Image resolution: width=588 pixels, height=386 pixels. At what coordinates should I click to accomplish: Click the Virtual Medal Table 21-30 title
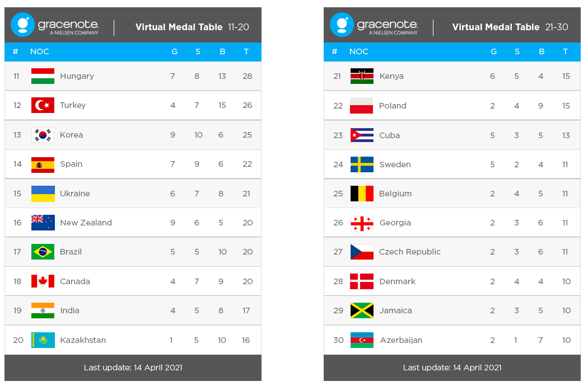coord(510,27)
